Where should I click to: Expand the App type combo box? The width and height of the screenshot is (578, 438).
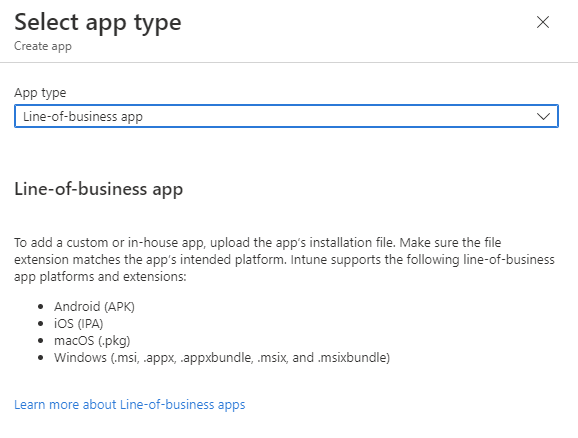286,116
